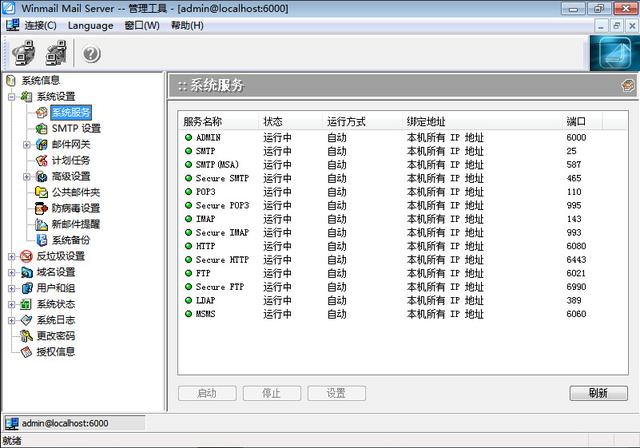Select the Secure POP3 service row
This screenshot has height=448, width=640.
(x=402, y=205)
